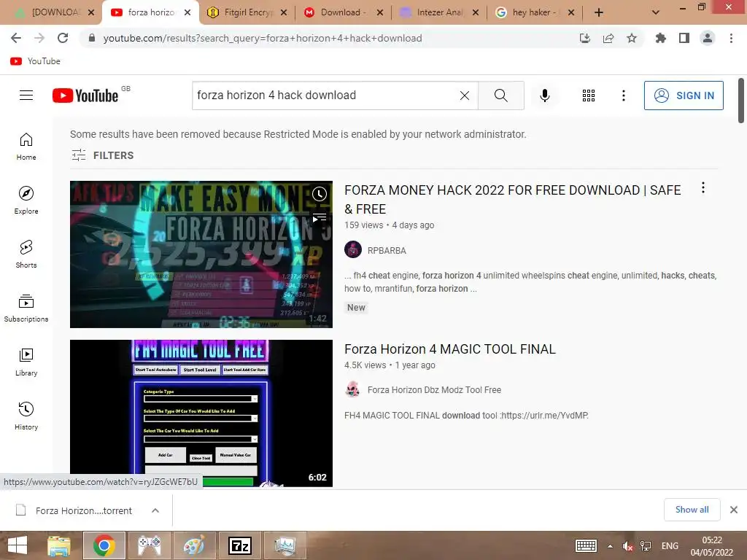Visit the RPBARBA channel name
Image resolution: width=747 pixels, height=560 pixels.
[x=387, y=251]
